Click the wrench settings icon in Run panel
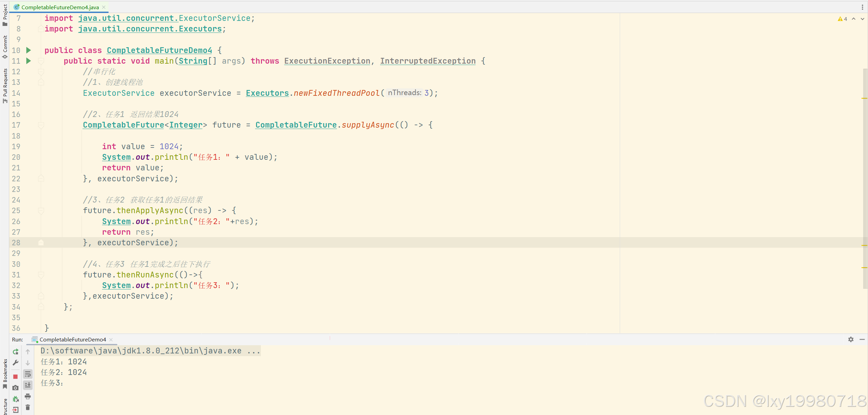The image size is (868, 415). coord(15,363)
